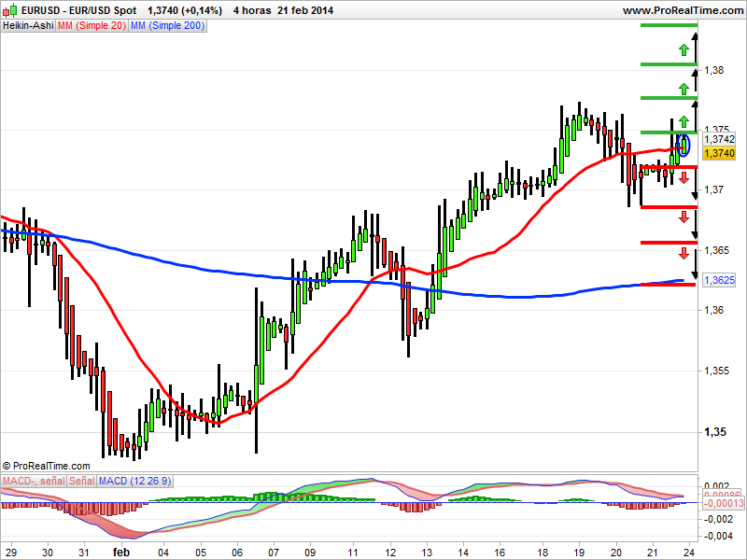The width and height of the screenshot is (747, 560).
Task: Click the candlestick icon beside EURUSD title
Action: click(x=10, y=10)
